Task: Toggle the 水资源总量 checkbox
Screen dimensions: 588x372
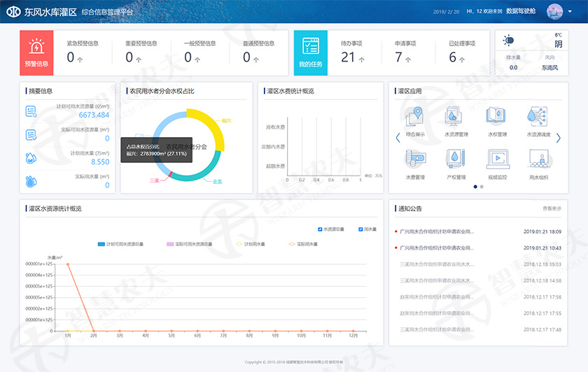Action: click(320, 229)
